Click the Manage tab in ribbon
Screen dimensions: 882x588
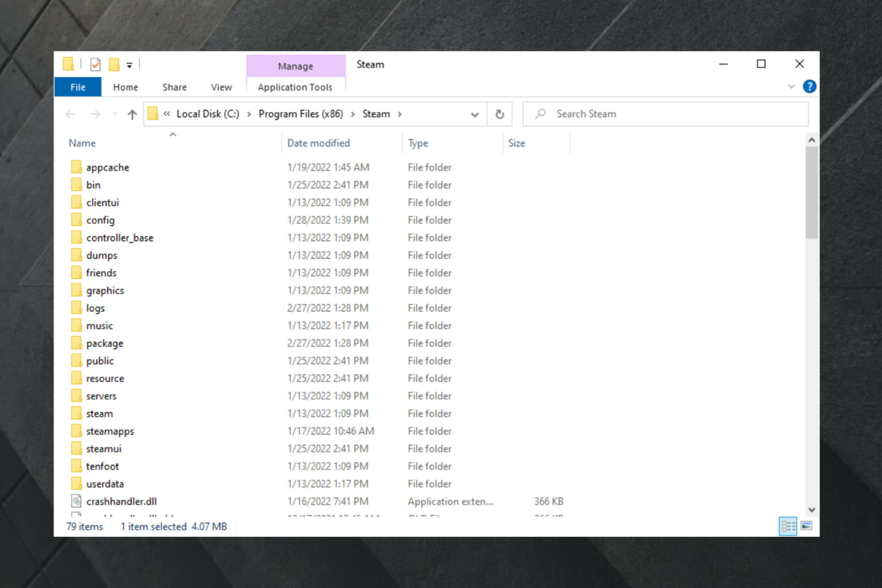point(294,65)
